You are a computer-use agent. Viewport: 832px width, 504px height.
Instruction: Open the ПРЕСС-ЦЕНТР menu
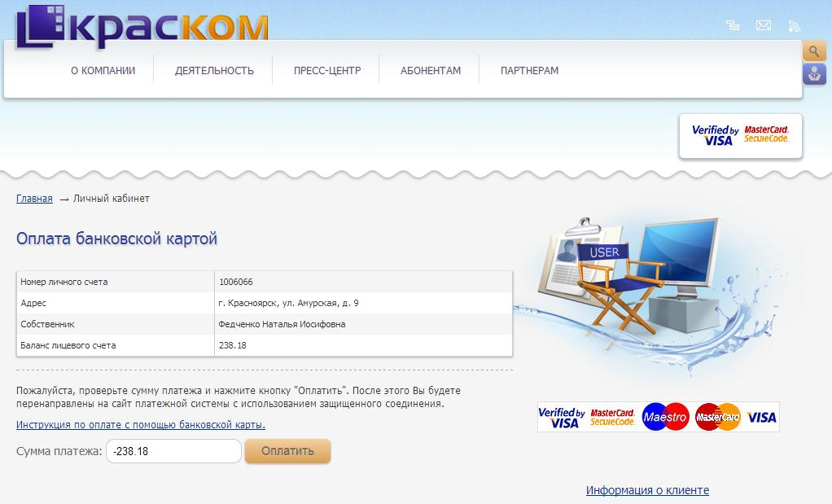pos(327,71)
